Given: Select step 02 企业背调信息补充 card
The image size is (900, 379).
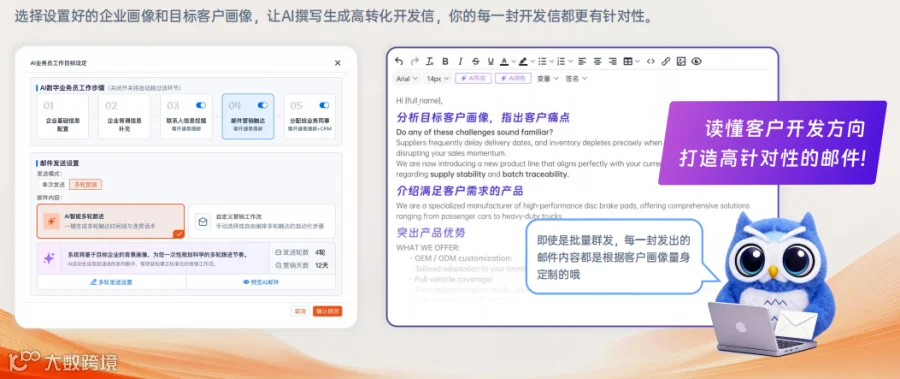Looking at the screenshot, I should coord(125,117).
